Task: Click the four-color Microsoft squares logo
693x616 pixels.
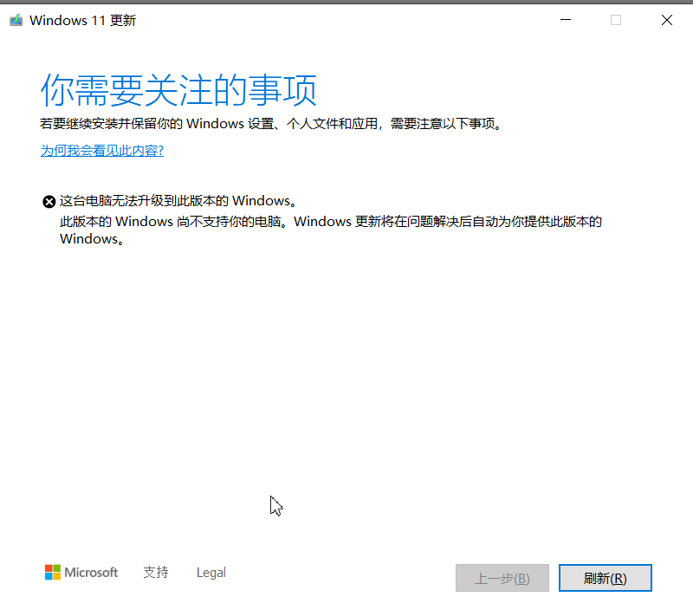Action: pyautogui.click(x=53, y=573)
